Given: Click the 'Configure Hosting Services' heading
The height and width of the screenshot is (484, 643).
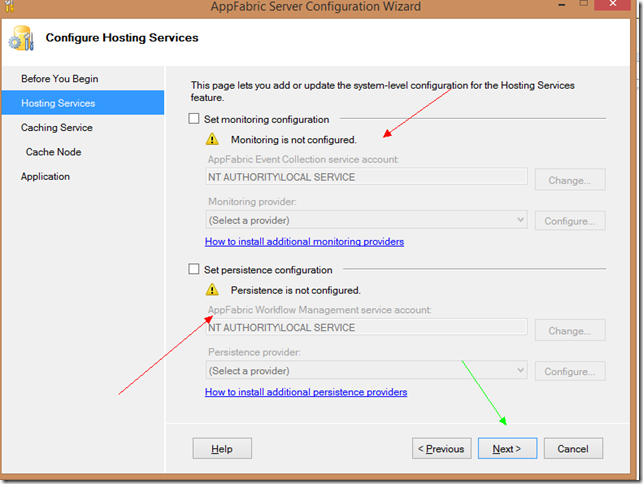Looking at the screenshot, I should click(122, 38).
